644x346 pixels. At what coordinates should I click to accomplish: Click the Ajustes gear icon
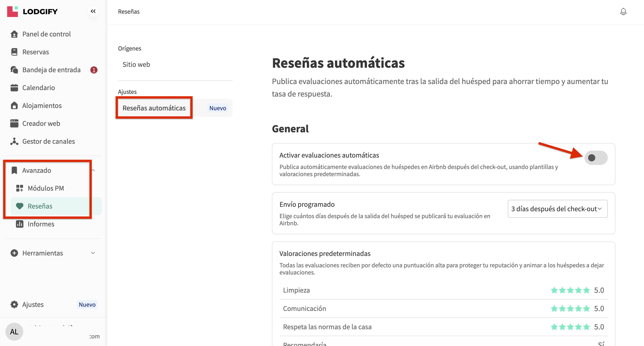(14, 304)
